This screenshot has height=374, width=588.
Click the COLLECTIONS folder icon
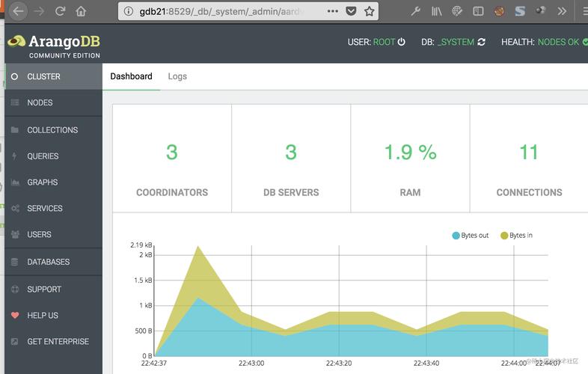(x=15, y=130)
